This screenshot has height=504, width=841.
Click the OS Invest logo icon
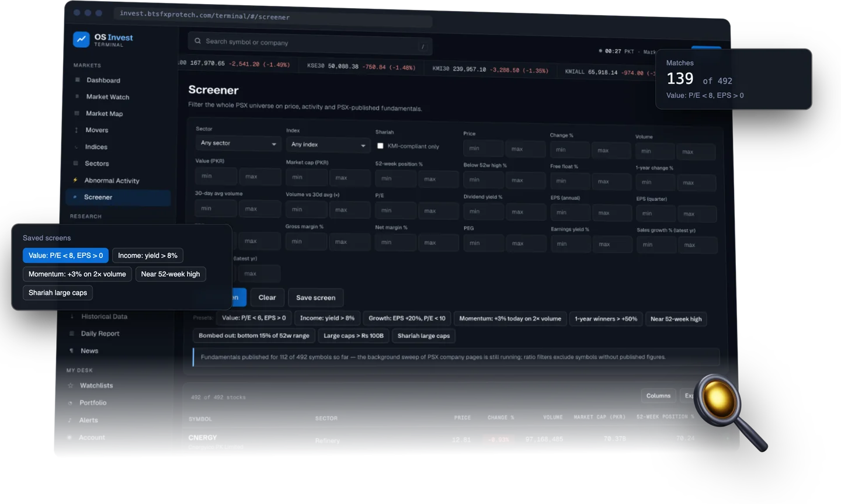[x=81, y=39]
